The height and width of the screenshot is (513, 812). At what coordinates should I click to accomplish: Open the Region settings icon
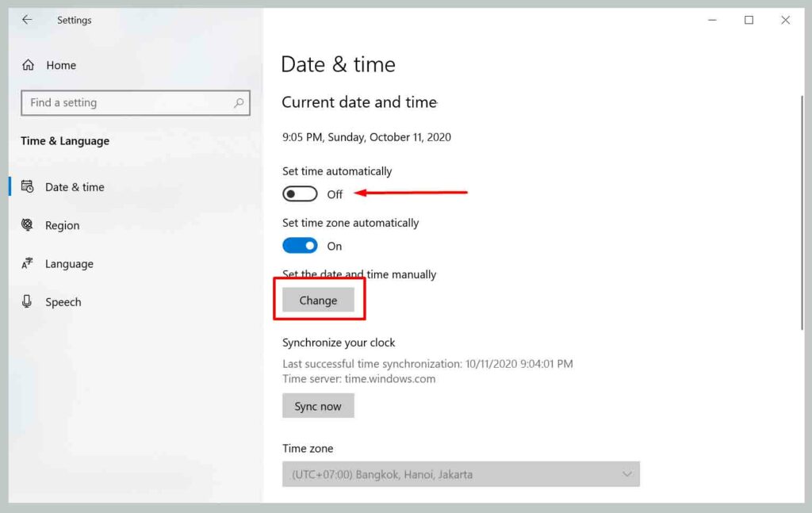coord(29,225)
